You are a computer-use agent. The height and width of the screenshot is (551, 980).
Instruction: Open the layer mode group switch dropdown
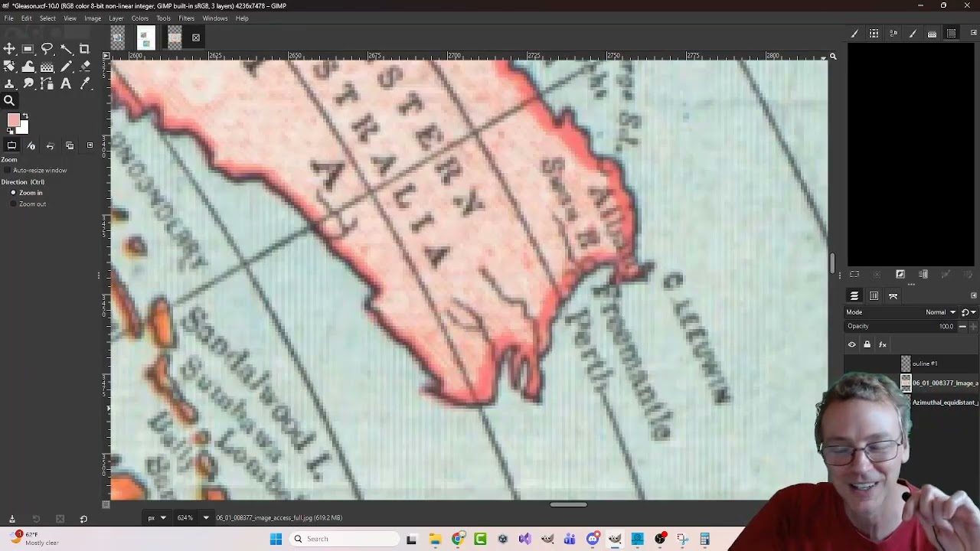click(969, 312)
